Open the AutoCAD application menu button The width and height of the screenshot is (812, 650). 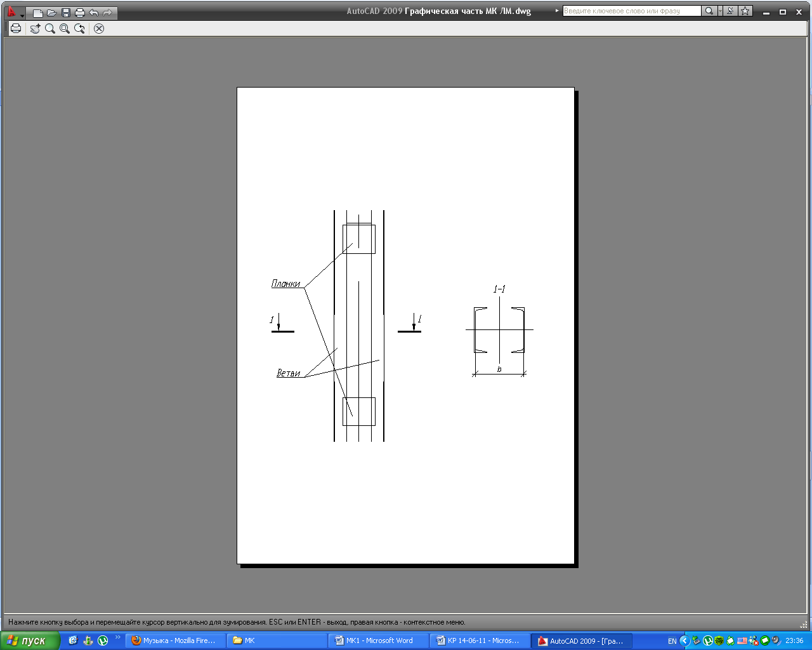click(x=11, y=11)
